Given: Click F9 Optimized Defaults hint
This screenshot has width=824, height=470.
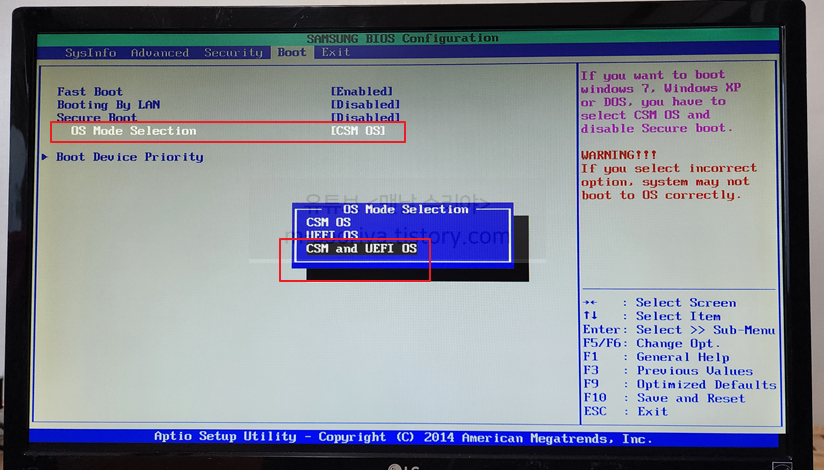Looking at the screenshot, I should (x=679, y=385).
